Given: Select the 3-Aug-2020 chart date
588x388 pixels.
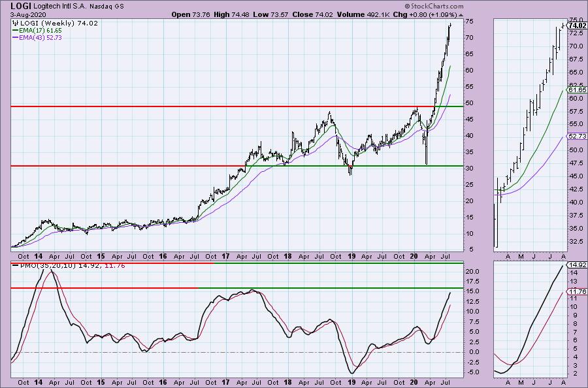Looking at the screenshot, I should 29,14.
